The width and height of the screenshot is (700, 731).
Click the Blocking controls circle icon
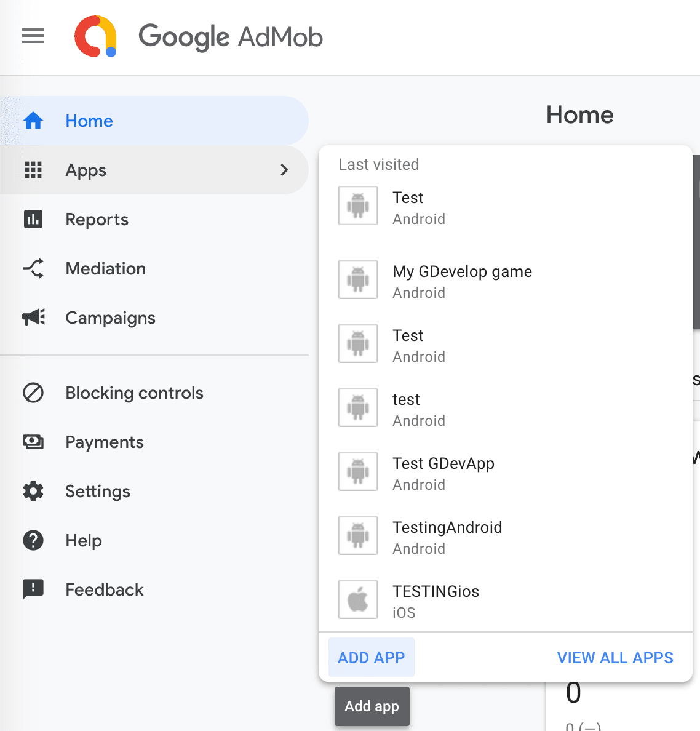pos(33,393)
